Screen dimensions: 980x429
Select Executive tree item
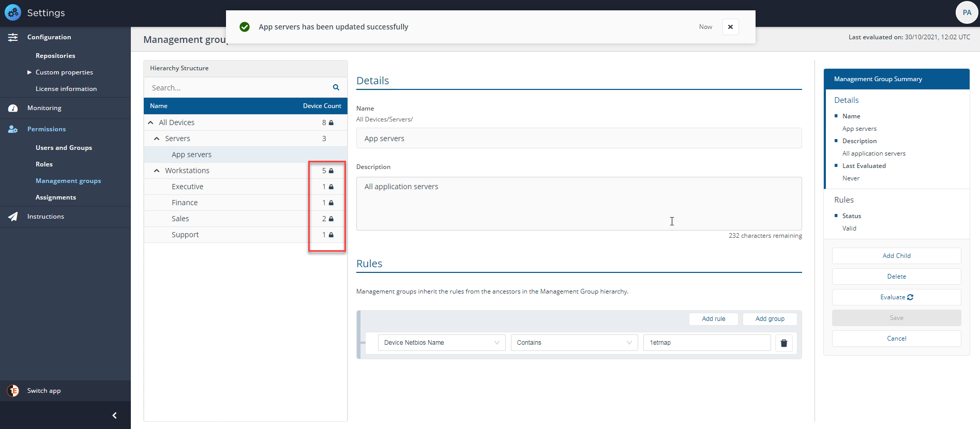[x=187, y=187]
